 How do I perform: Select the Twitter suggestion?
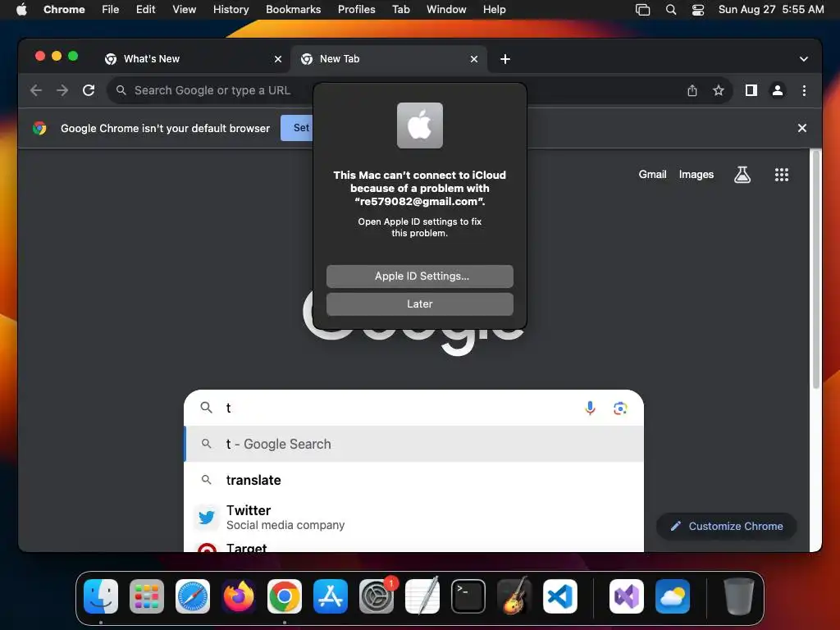(413, 517)
